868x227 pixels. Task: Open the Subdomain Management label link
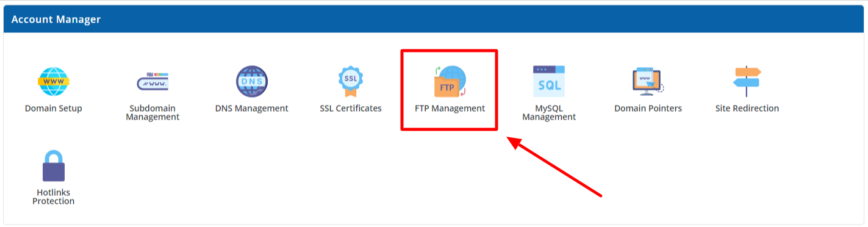152,113
